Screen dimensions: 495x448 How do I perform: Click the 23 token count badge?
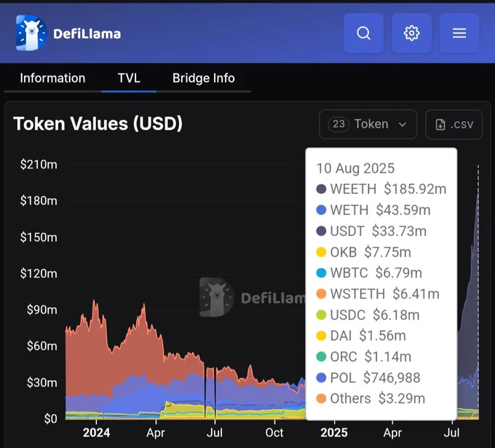tap(338, 124)
